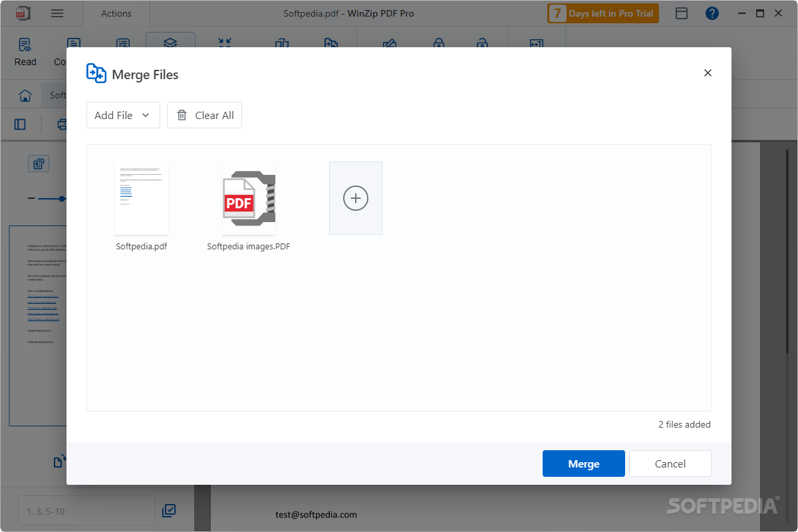Image resolution: width=798 pixels, height=532 pixels.
Task: Open the Actions tab
Action: click(116, 13)
